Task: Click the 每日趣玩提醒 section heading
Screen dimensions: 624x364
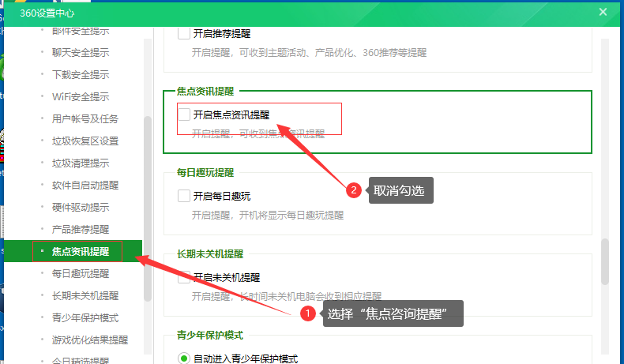Action: 205,173
